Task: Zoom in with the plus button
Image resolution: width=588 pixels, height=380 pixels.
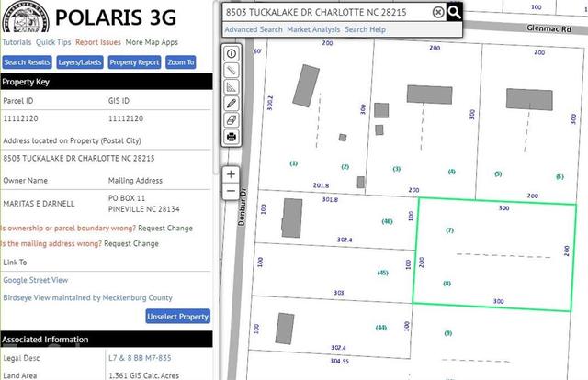Action: tap(231, 173)
